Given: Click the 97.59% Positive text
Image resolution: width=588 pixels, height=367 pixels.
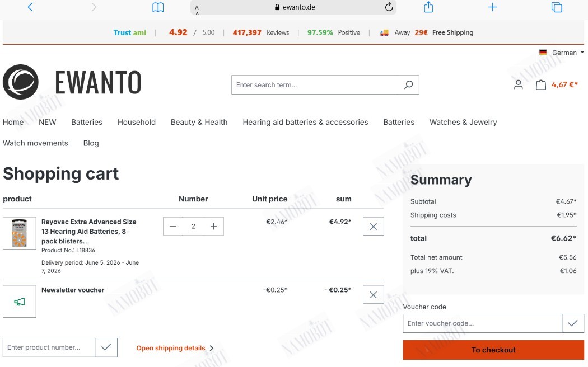Looking at the screenshot, I should click(x=333, y=32).
